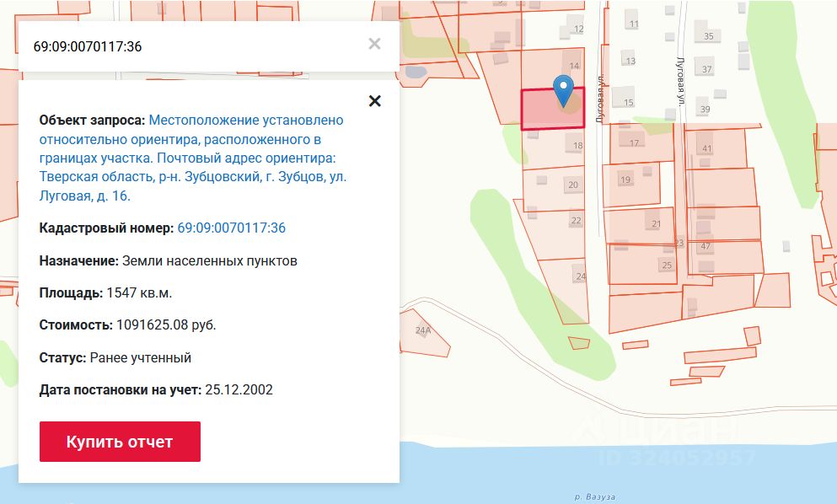This screenshot has height=504, width=837.
Task: Click house number 12 on the map
Action: [578, 29]
